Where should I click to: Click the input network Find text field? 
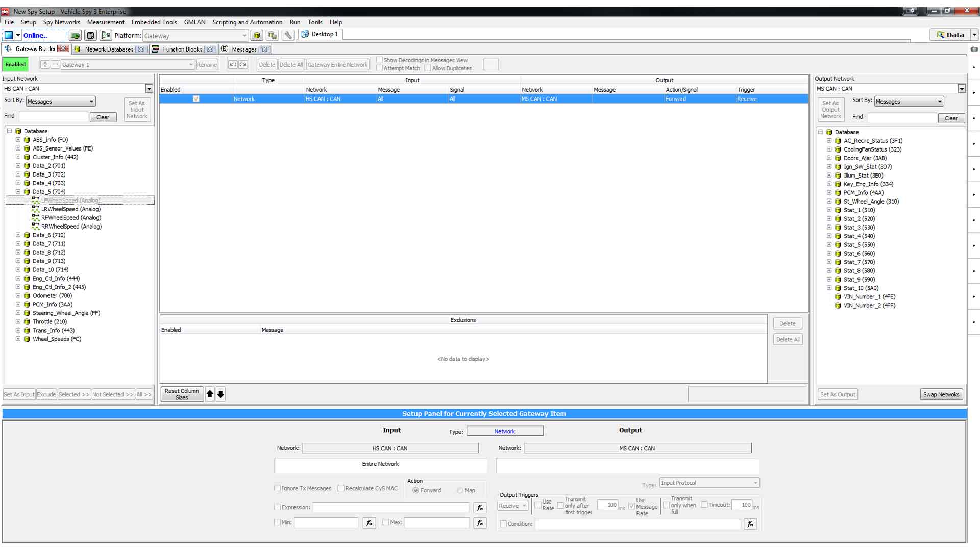click(x=54, y=117)
